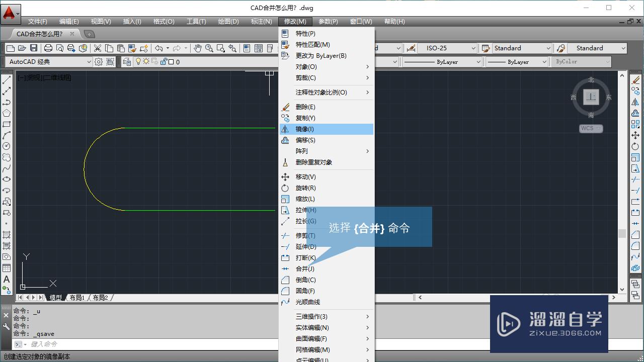The height and width of the screenshot is (362, 644).
Task: Expand the 注释性对象比例(O) submenu
Action: (x=327, y=93)
